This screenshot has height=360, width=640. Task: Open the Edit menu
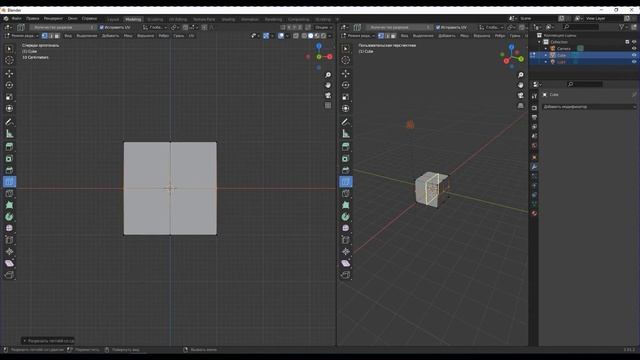tap(33, 19)
